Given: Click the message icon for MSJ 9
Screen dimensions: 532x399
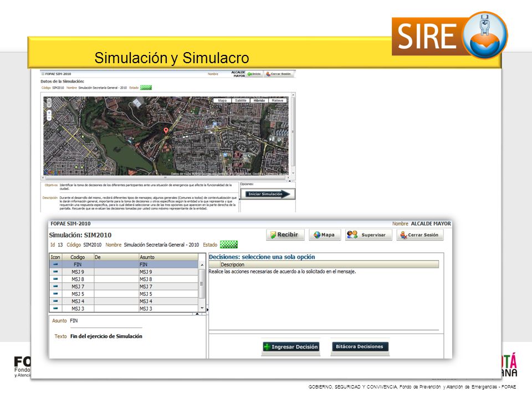Looking at the screenshot, I should point(55,272).
